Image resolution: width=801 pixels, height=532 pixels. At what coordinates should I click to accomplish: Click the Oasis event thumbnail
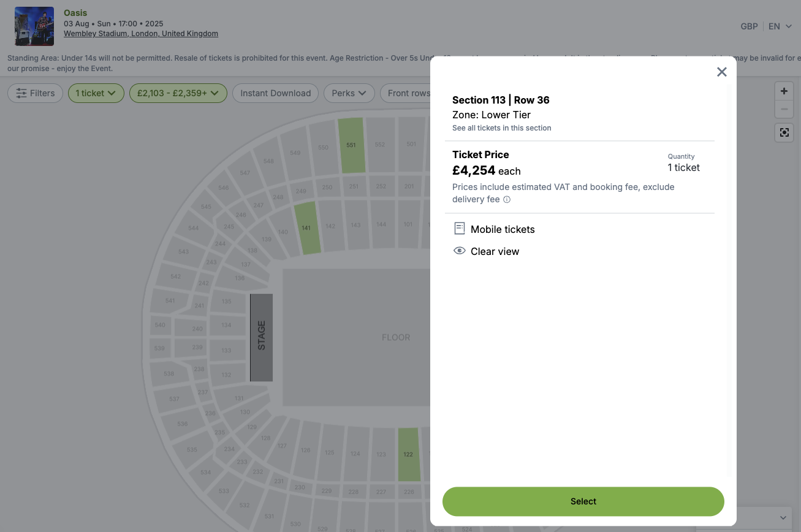(x=34, y=26)
